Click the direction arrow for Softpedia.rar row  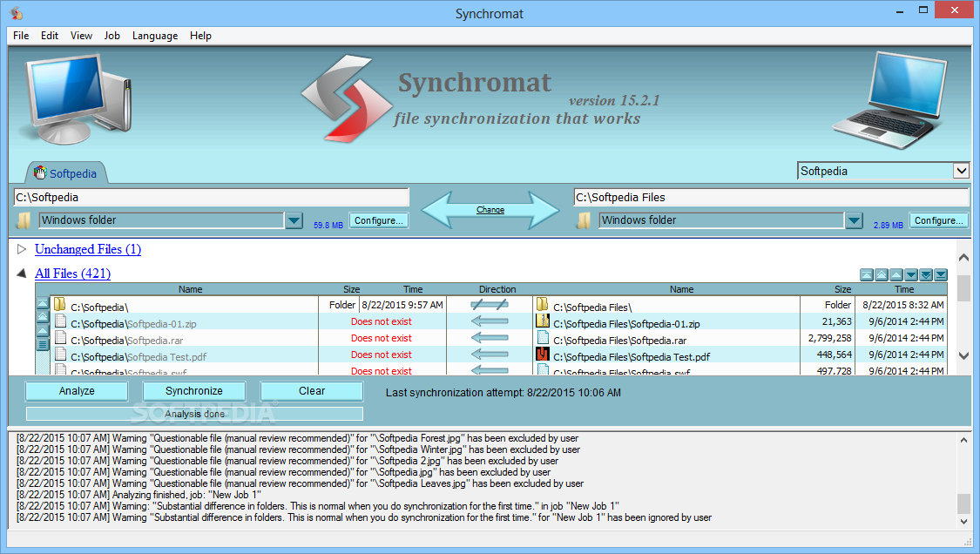click(x=490, y=338)
